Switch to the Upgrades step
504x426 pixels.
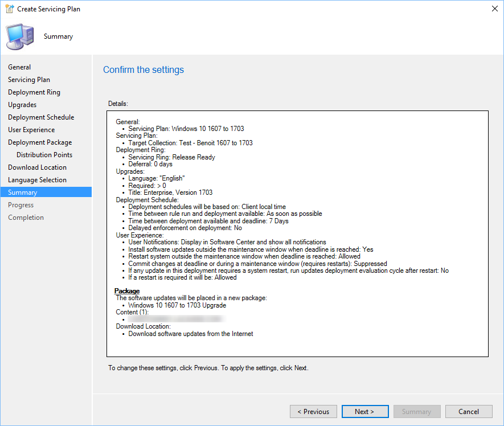coord(22,105)
